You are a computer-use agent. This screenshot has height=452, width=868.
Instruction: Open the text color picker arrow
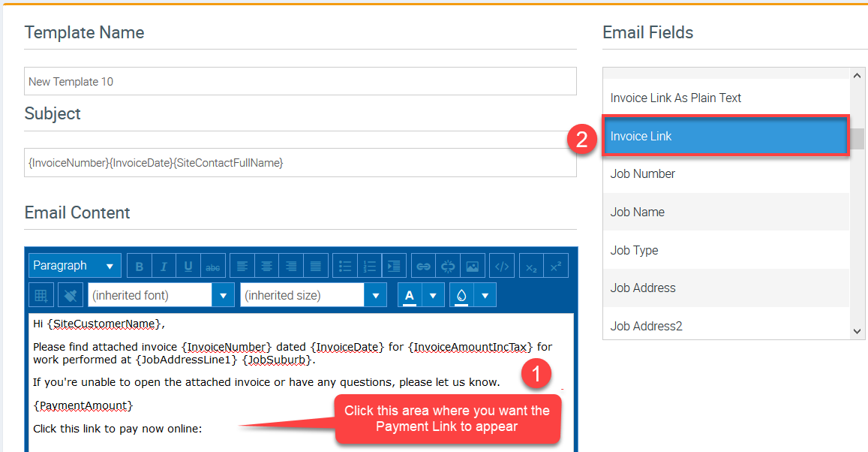click(433, 295)
